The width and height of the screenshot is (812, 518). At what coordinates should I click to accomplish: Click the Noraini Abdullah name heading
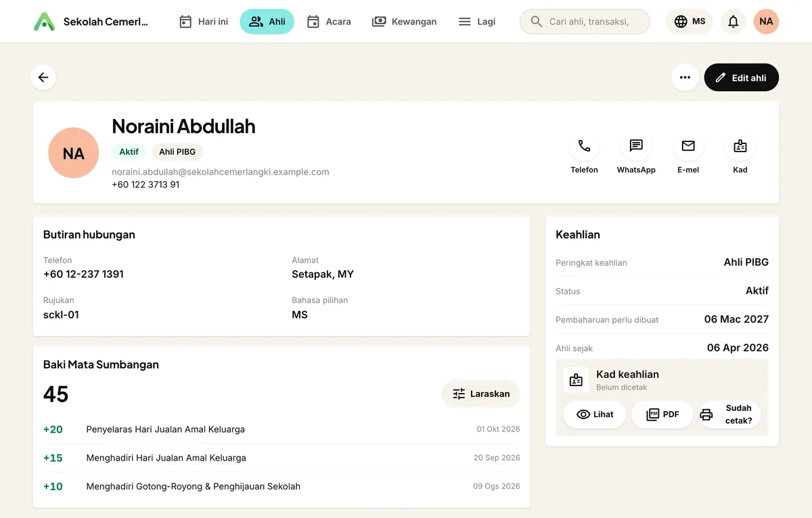[183, 126]
